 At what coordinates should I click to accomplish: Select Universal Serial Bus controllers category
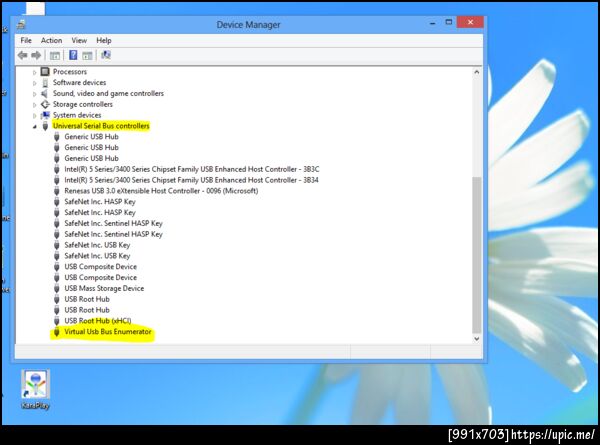pyautogui.click(x=101, y=126)
